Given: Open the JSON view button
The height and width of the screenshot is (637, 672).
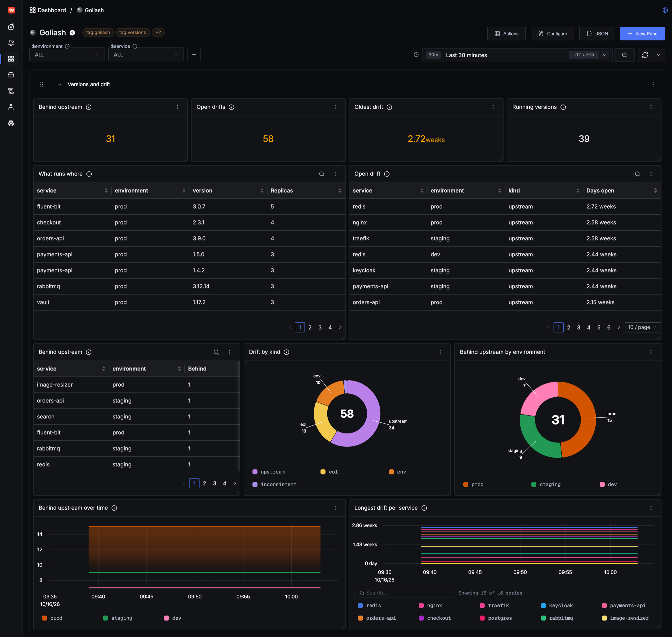Looking at the screenshot, I should click(597, 34).
